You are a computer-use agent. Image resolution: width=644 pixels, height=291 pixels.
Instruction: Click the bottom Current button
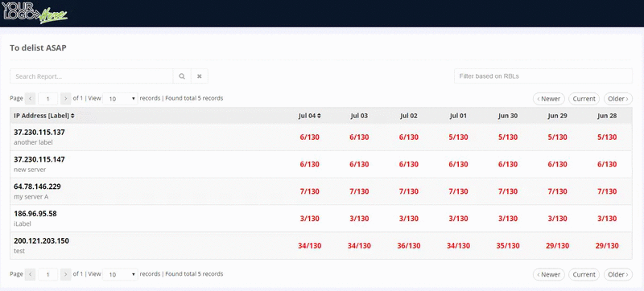pyautogui.click(x=584, y=274)
